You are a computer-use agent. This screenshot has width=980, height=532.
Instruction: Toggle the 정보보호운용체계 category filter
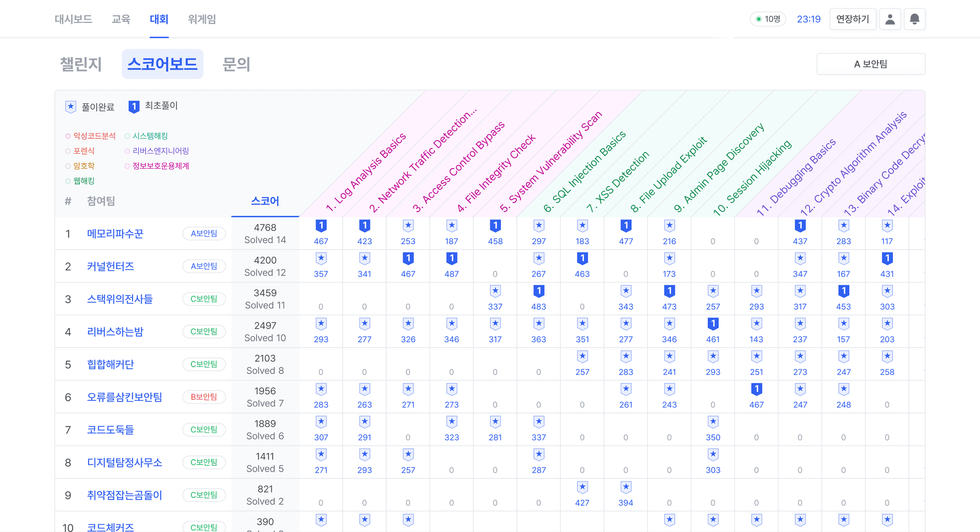(x=156, y=166)
